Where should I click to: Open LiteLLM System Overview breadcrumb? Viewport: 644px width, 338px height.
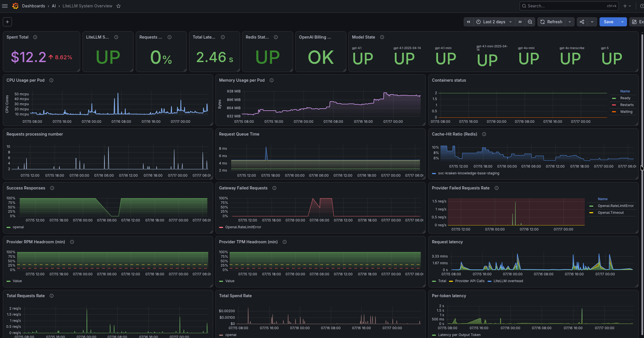point(87,6)
